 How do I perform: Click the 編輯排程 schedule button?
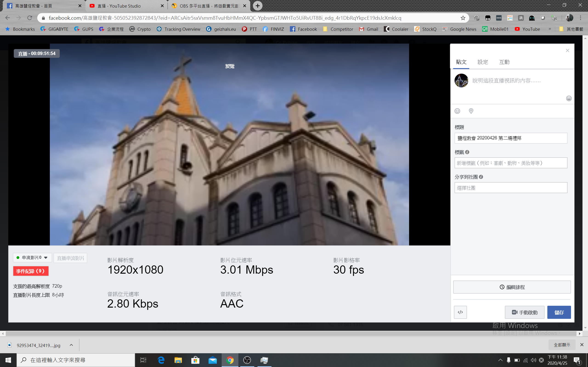[512, 287]
